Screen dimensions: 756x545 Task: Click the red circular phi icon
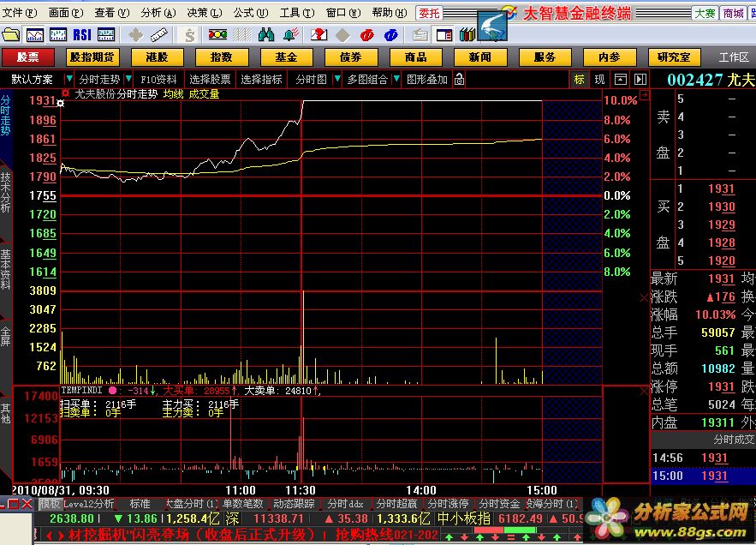coord(367,35)
